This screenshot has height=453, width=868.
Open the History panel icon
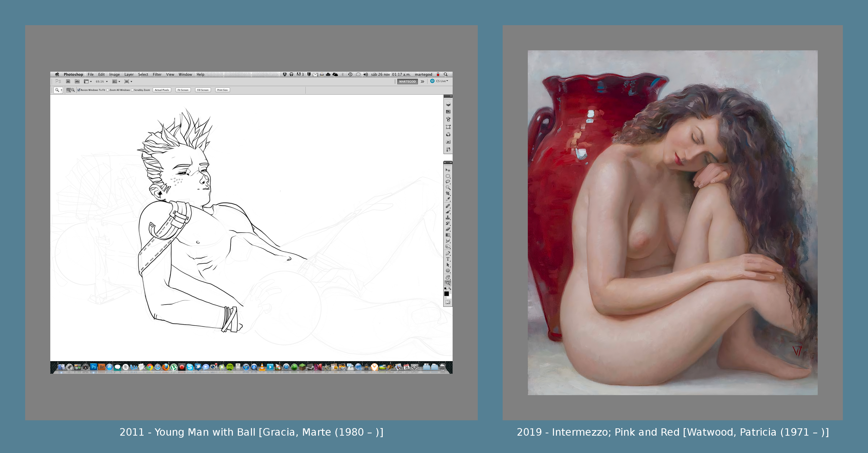point(448,149)
